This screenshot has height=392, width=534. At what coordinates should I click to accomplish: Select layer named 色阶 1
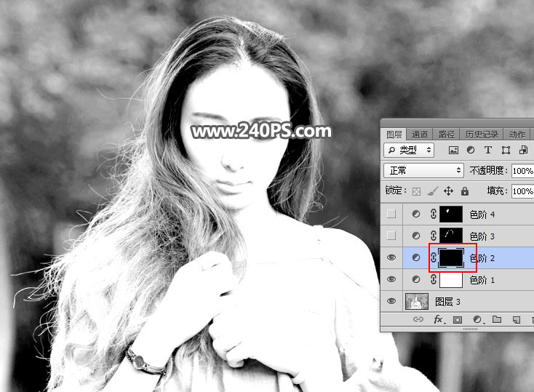point(482,280)
